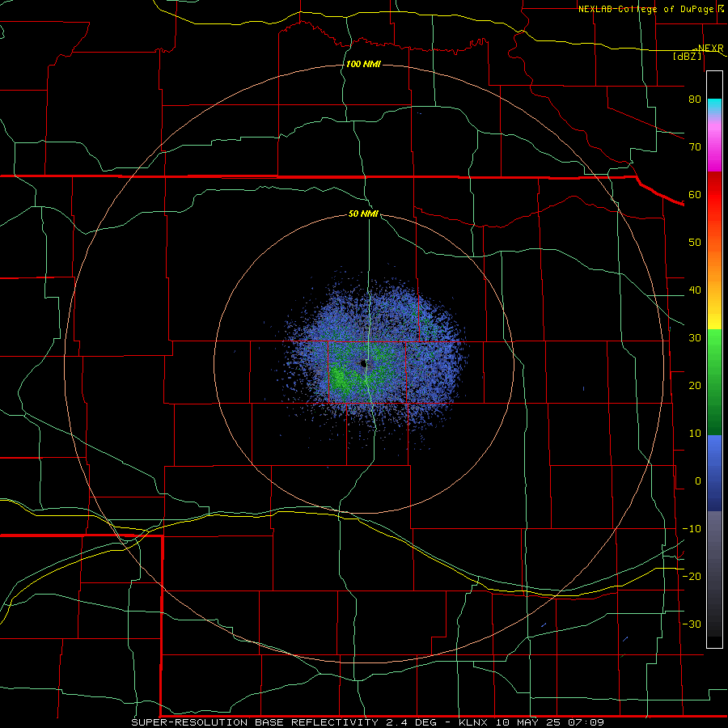The height and width of the screenshot is (728, 728).
Task: Click the gray-black bottom band of the color bar
Action: 714,579
